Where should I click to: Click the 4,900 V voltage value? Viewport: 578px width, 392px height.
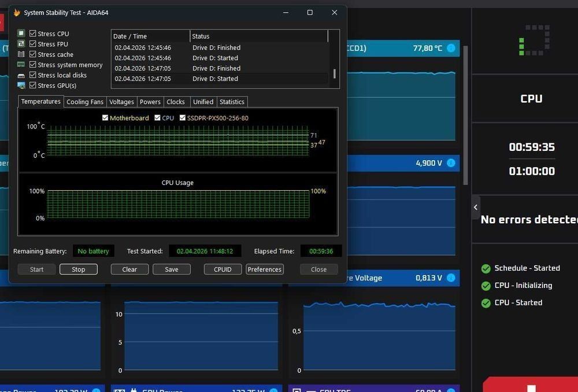pyautogui.click(x=429, y=163)
